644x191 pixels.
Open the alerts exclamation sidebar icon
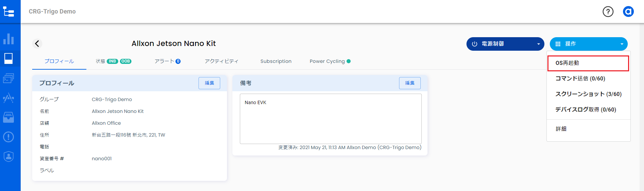pos(8,137)
